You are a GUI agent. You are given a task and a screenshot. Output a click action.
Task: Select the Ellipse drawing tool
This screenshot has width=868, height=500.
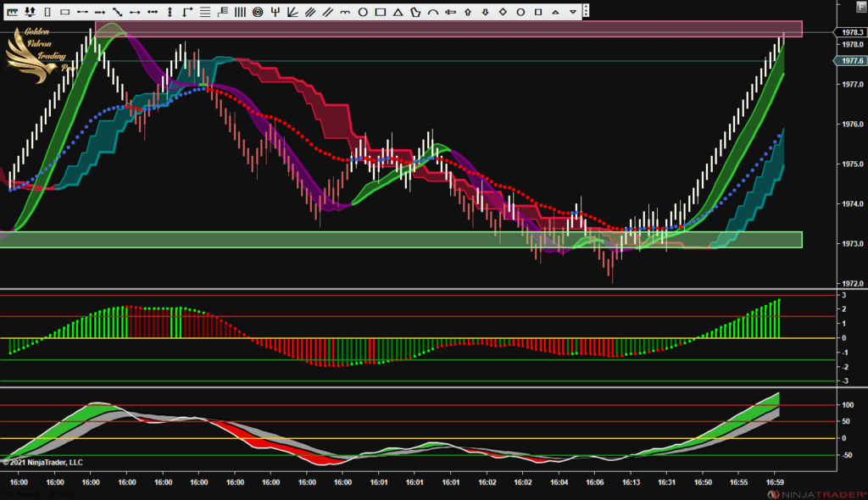click(363, 10)
